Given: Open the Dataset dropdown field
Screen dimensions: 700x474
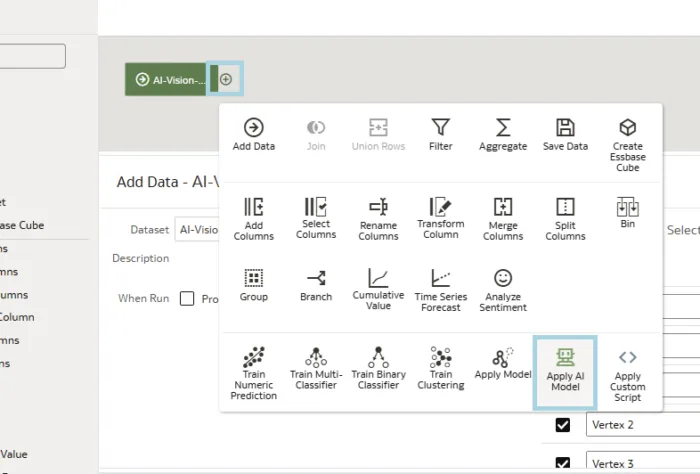Looking at the screenshot, I should (x=197, y=229).
